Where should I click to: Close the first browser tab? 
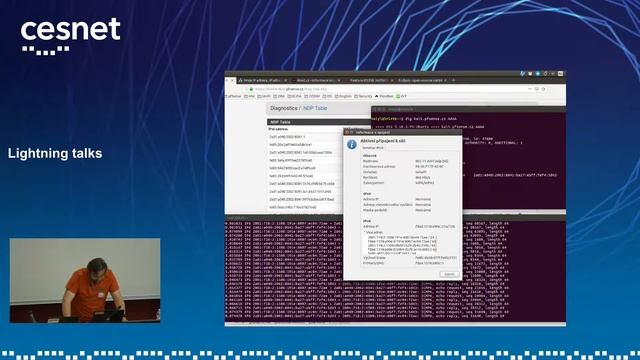click(285, 80)
